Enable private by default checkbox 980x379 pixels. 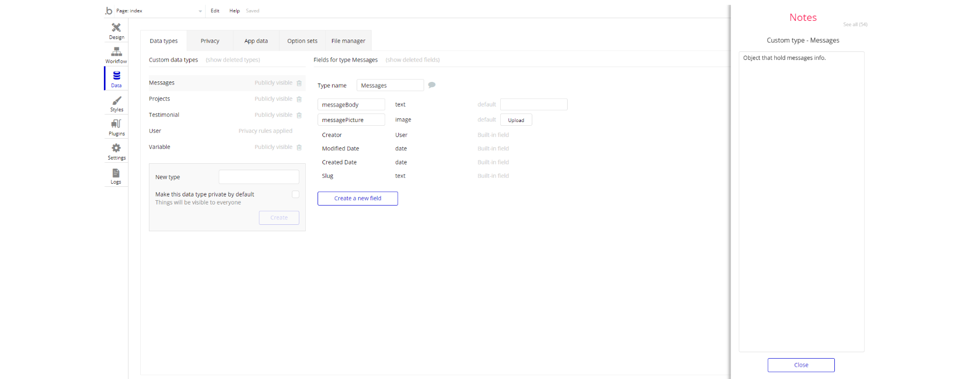point(296,194)
